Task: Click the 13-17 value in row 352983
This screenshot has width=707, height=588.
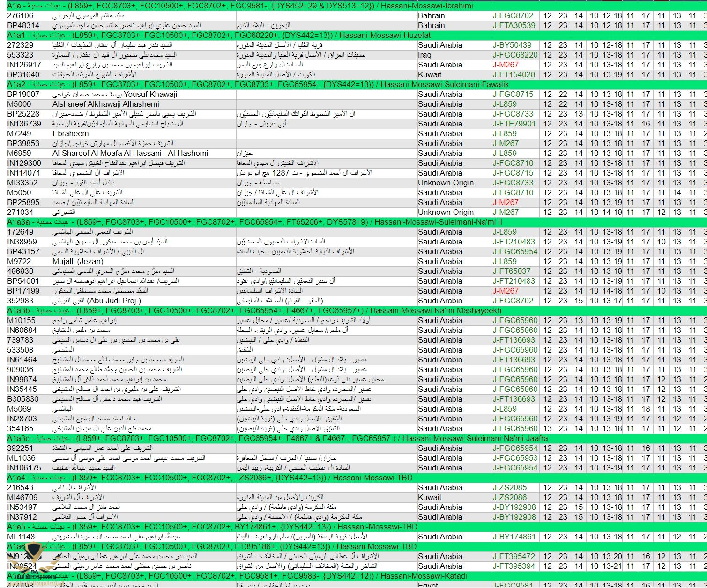Action: (x=612, y=301)
